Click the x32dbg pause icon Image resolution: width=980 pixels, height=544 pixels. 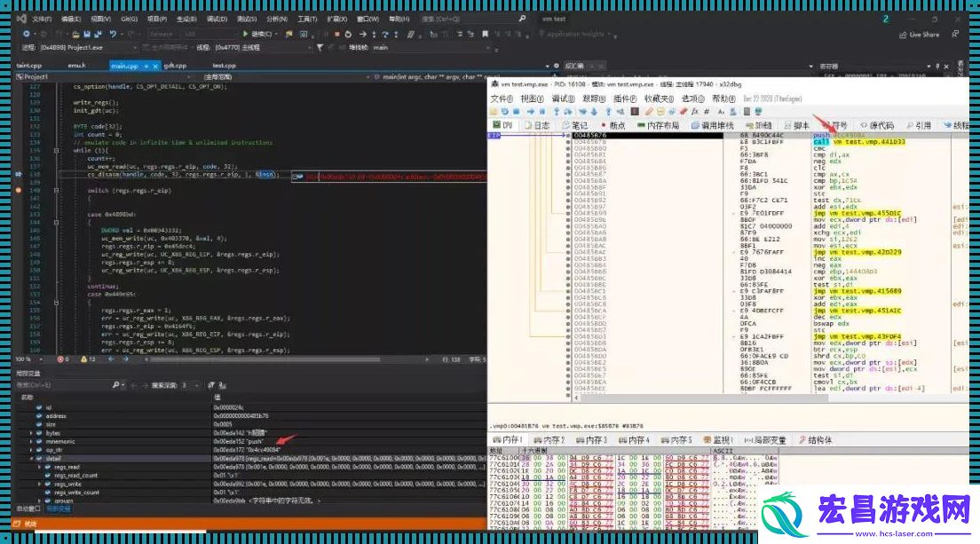click(542, 111)
